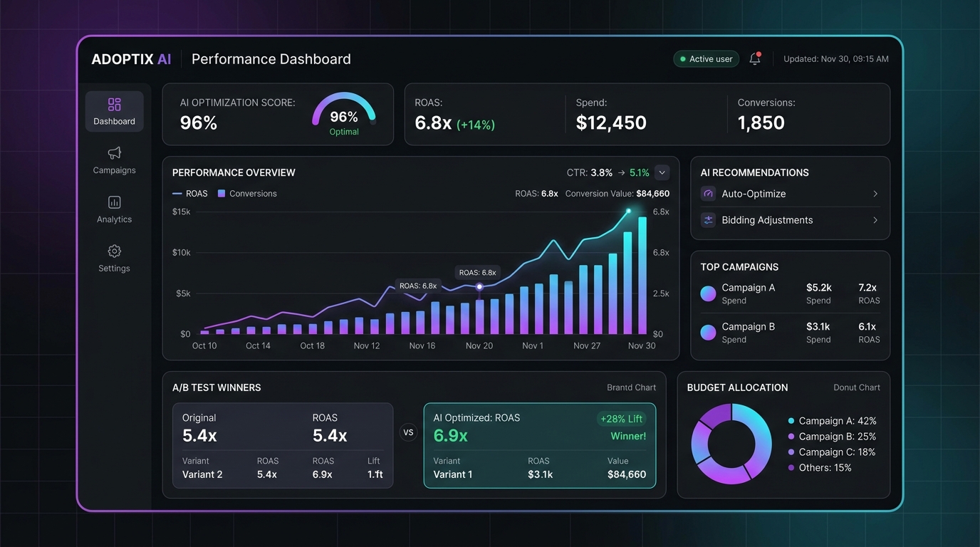Click the Campaign A gradient avatar
The image size is (980, 547).
(708, 293)
